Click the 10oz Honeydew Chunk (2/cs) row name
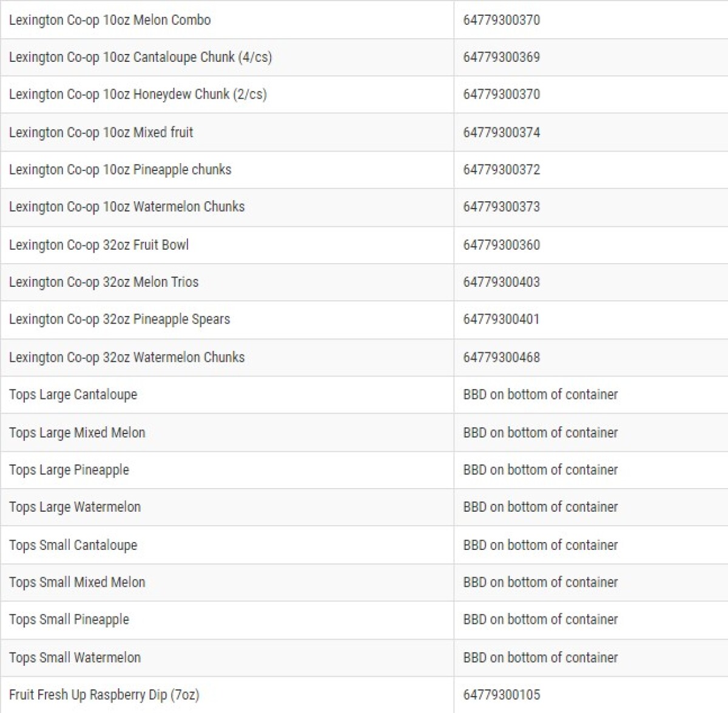The width and height of the screenshot is (728, 713). [138, 94]
